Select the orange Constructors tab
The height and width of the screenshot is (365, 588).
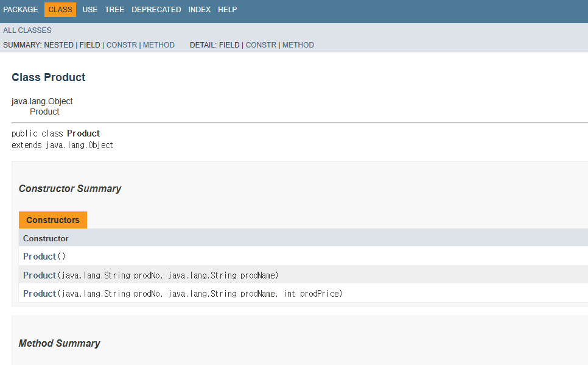53,220
